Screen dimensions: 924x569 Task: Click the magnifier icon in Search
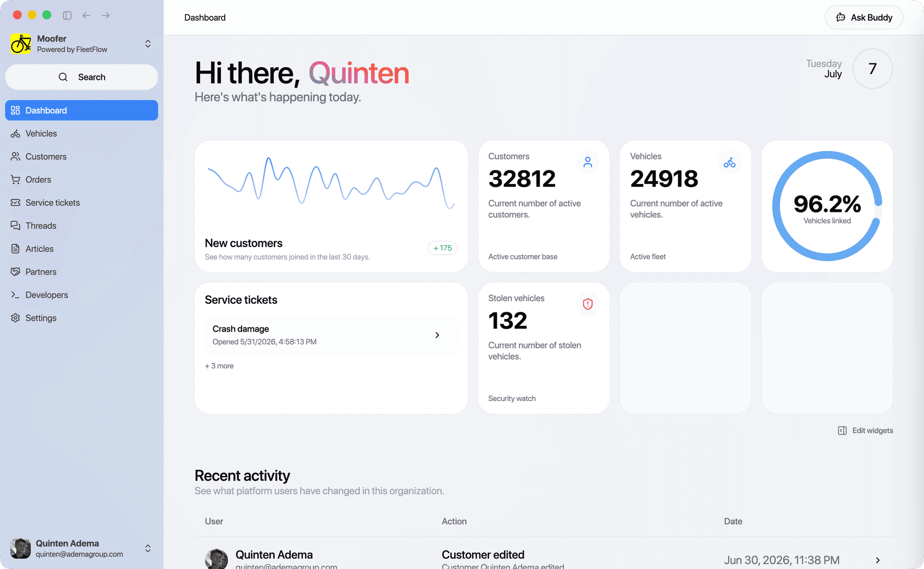(63, 77)
